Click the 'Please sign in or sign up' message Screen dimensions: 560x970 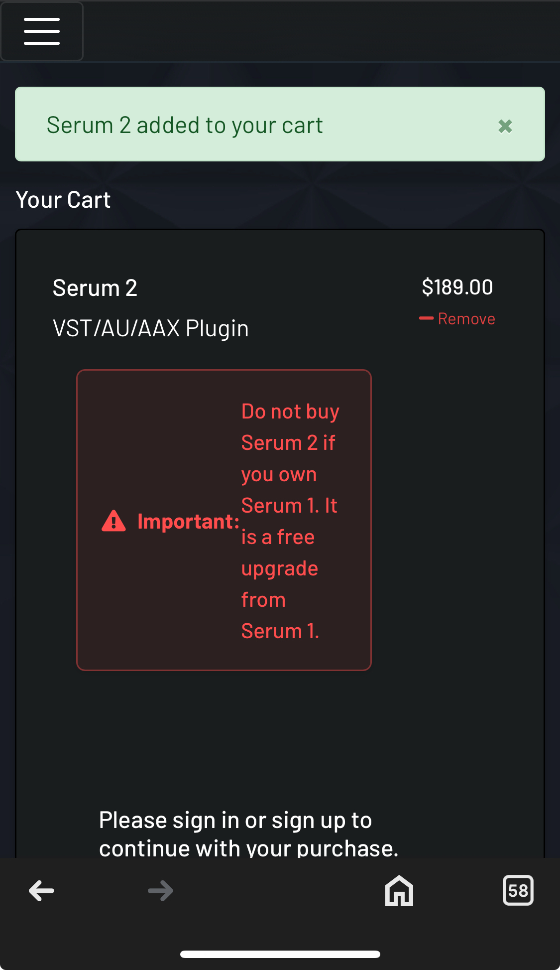pos(249,834)
